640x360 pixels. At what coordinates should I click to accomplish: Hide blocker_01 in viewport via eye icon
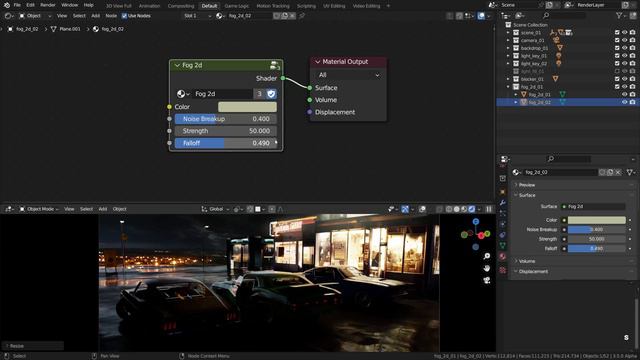[624, 79]
